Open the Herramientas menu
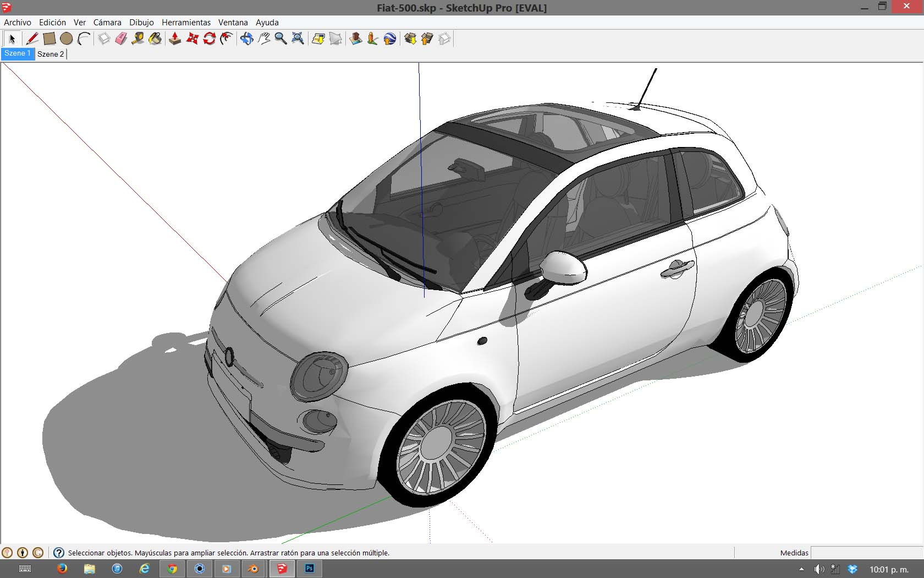This screenshot has height=578, width=924. 186,23
